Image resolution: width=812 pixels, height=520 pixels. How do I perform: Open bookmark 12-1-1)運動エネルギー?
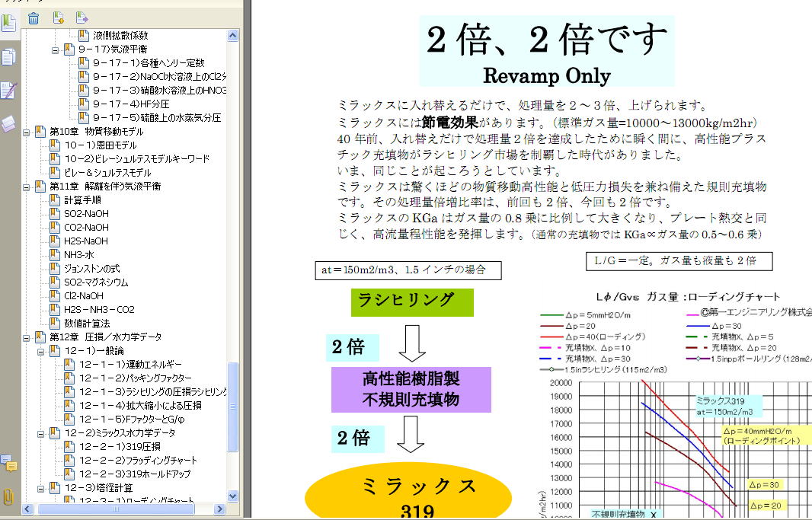click(130, 364)
